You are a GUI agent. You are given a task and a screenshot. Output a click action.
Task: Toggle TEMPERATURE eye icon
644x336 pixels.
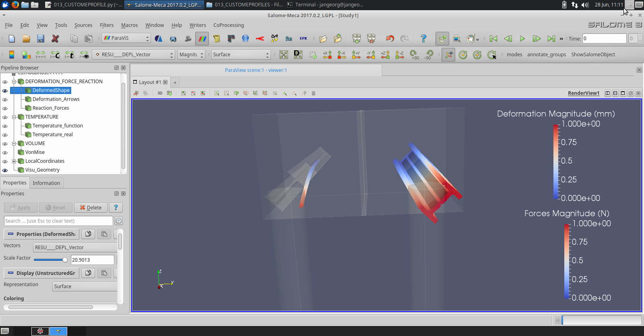click(5, 117)
